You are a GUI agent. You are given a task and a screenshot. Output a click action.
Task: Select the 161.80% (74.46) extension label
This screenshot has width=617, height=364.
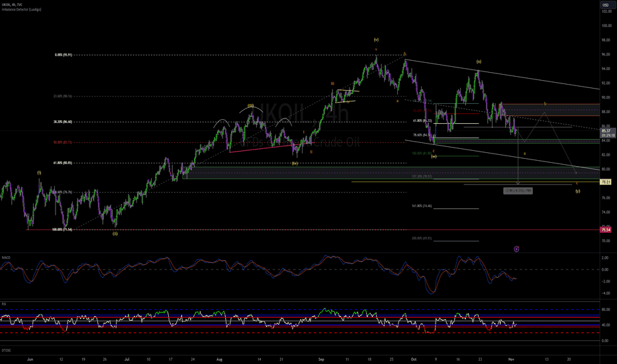(x=422, y=206)
